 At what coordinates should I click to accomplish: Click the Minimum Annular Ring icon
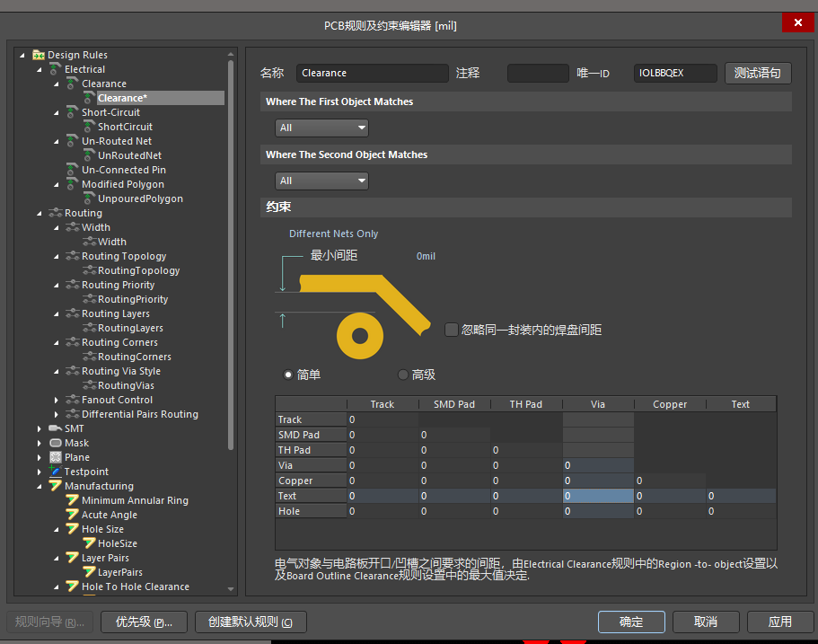[72, 500]
